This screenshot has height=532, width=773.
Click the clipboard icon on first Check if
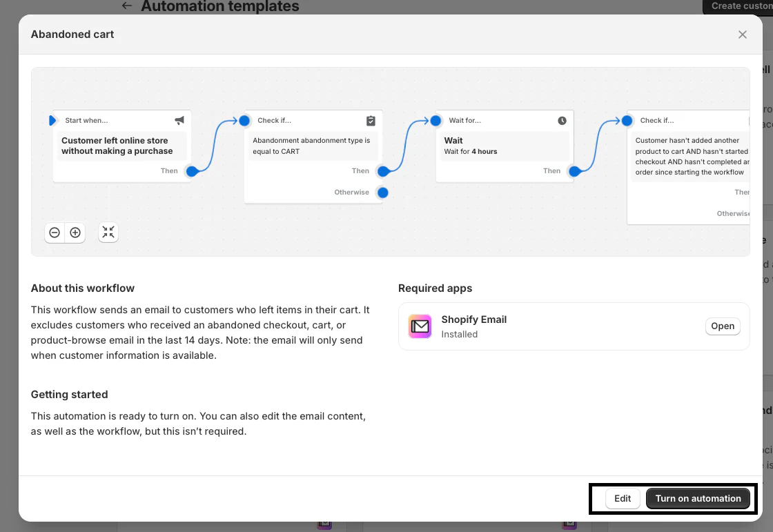pos(371,120)
